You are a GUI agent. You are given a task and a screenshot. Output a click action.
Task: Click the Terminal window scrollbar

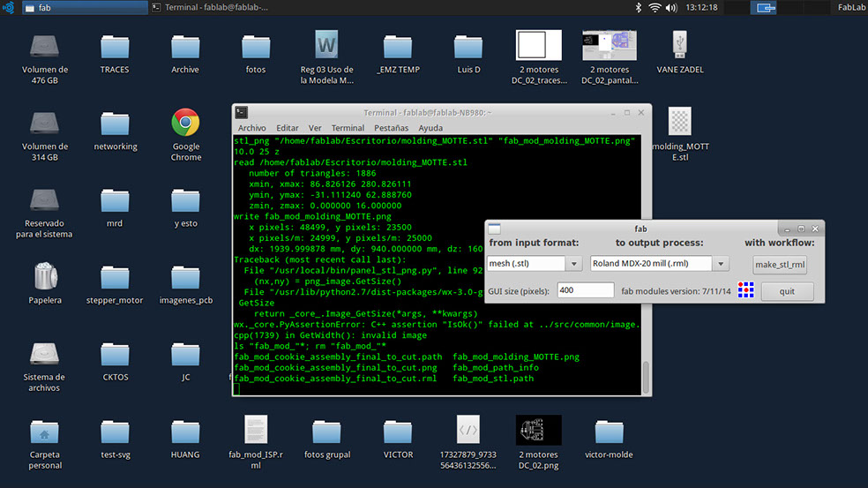[646, 376]
